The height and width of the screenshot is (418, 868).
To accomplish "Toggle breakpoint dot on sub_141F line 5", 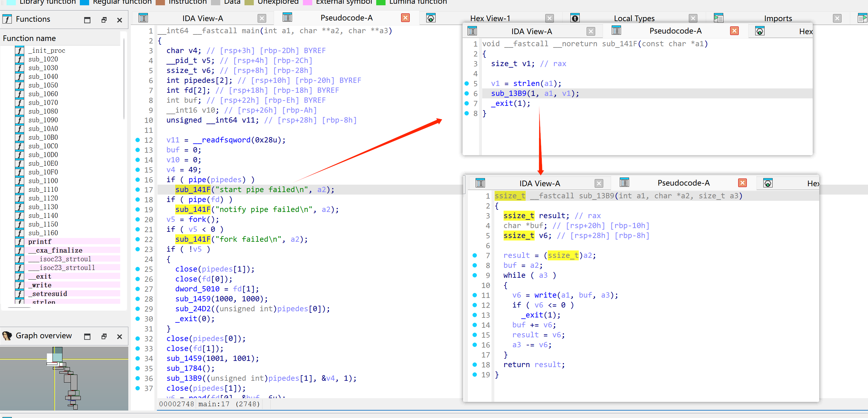I will point(467,83).
